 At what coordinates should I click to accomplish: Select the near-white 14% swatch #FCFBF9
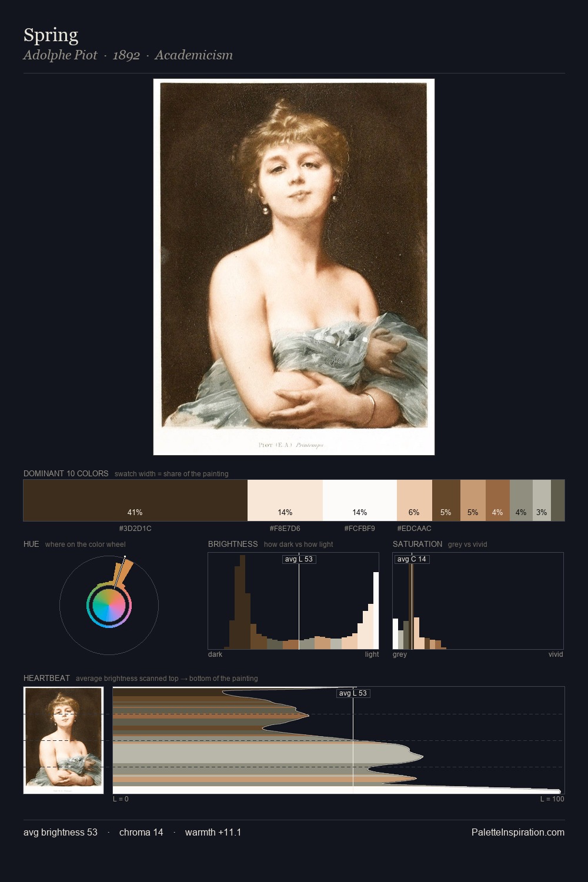coord(360,500)
